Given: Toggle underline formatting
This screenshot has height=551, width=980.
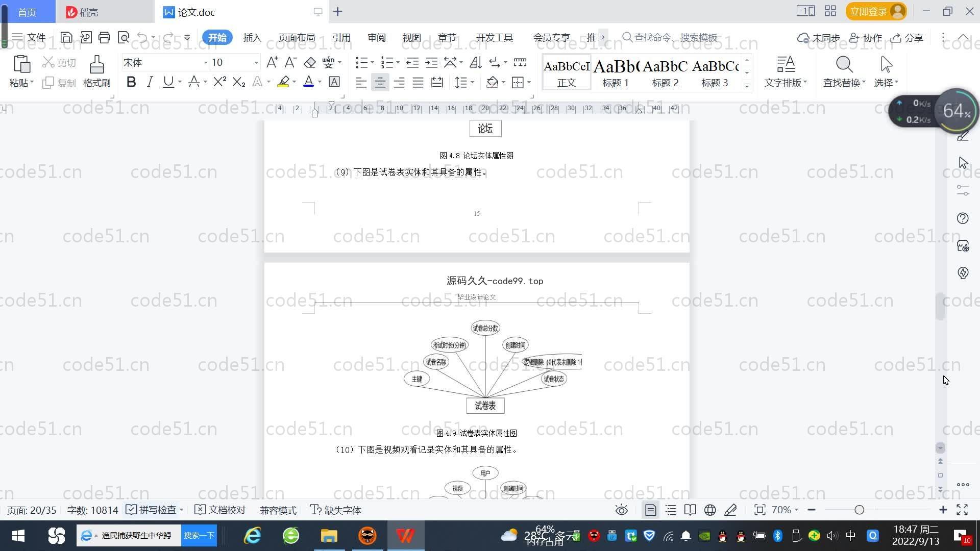Looking at the screenshot, I should pyautogui.click(x=168, y=82).
